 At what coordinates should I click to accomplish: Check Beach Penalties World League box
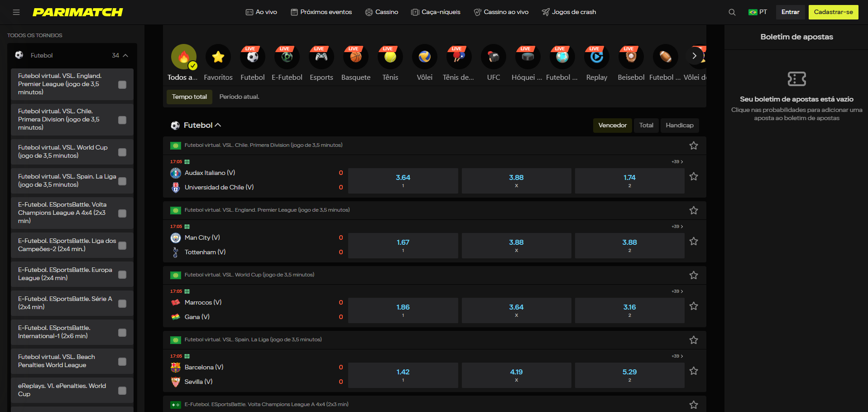click(122, 362)
